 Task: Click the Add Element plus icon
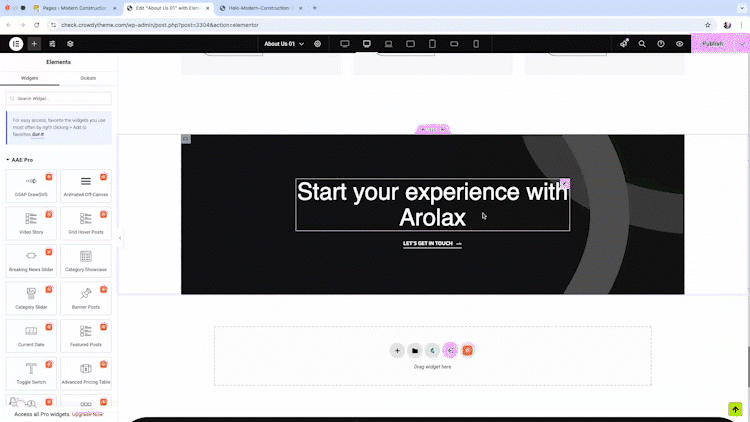[x=34, y=44]
